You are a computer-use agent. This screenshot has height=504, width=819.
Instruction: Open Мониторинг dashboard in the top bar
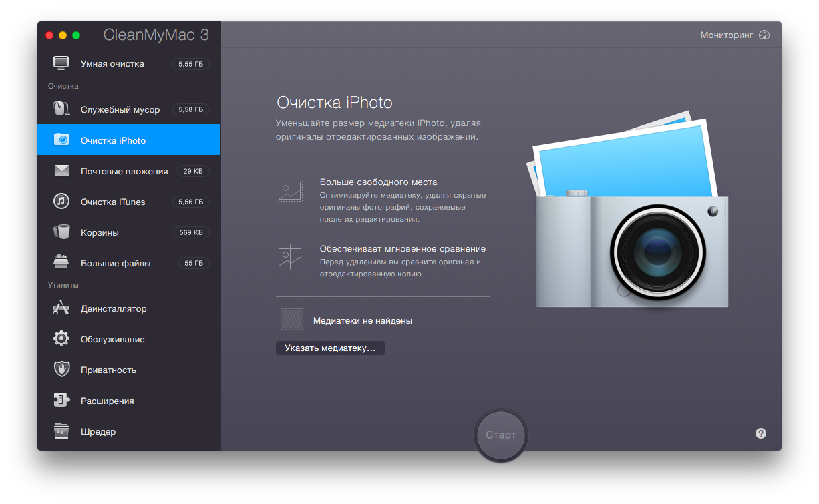pos(735,35)
